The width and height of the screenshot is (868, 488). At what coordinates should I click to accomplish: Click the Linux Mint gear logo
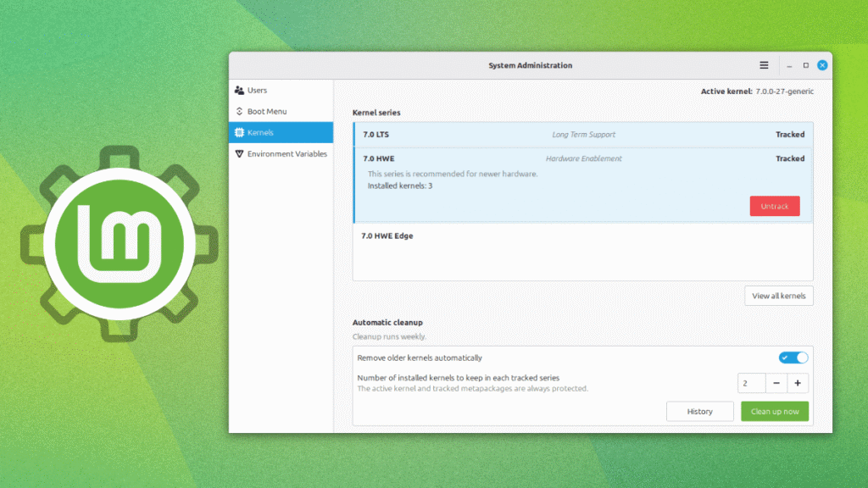tap(119, 243)
